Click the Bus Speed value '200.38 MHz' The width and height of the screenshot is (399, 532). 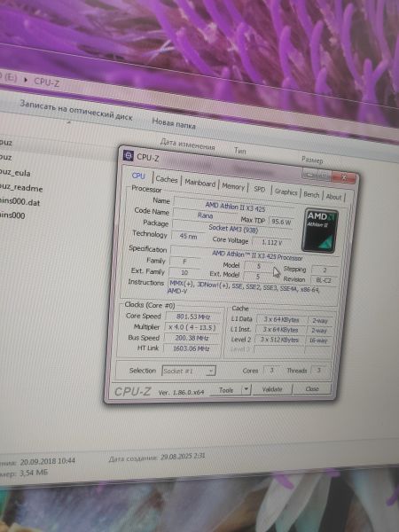192,338
